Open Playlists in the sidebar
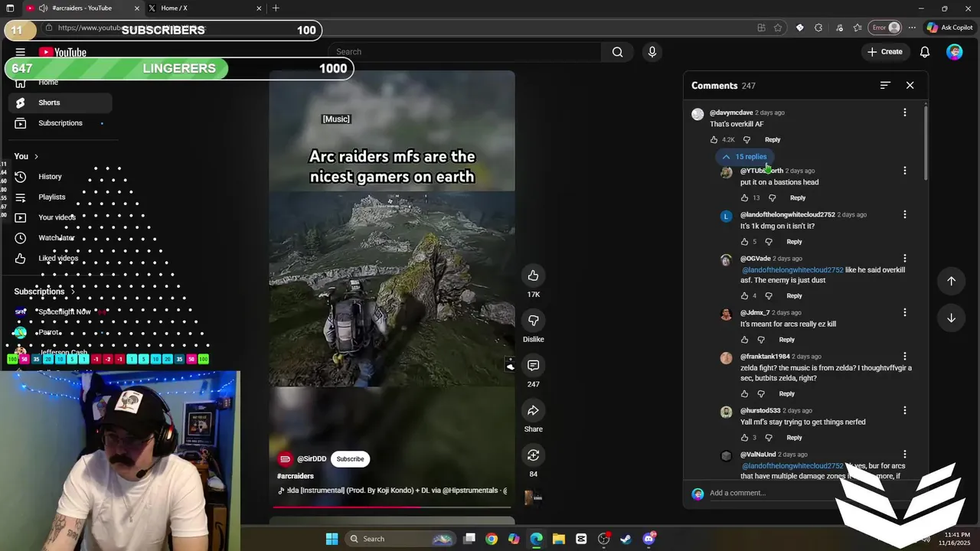 pyautogui.click(x=60, y=197)
